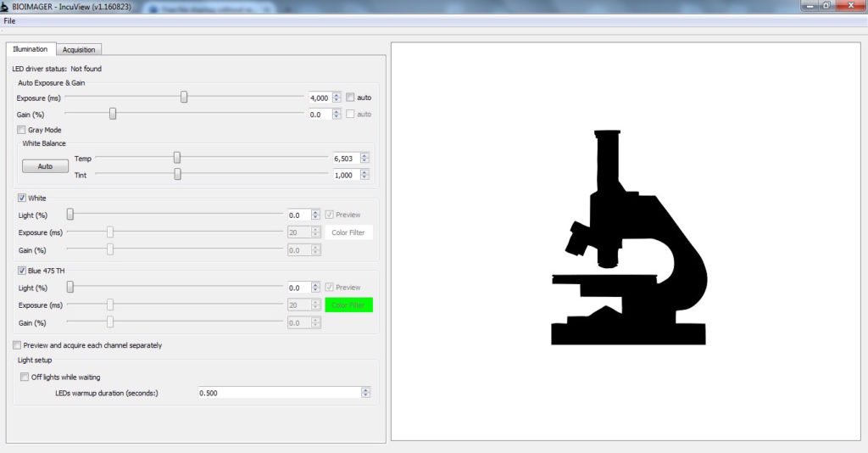
Task: Uncheck the White channel checkbox
Action: click(x=21, y=198)
